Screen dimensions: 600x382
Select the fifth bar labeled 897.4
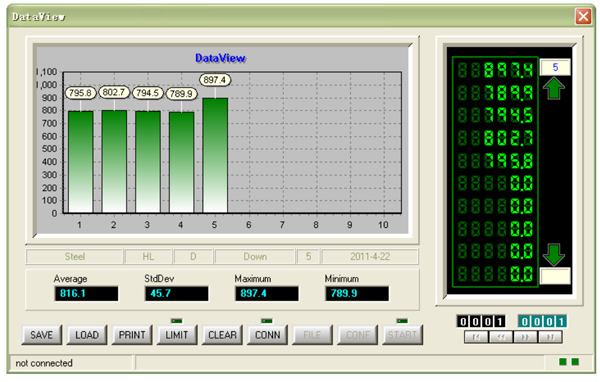tap(215, 155)
